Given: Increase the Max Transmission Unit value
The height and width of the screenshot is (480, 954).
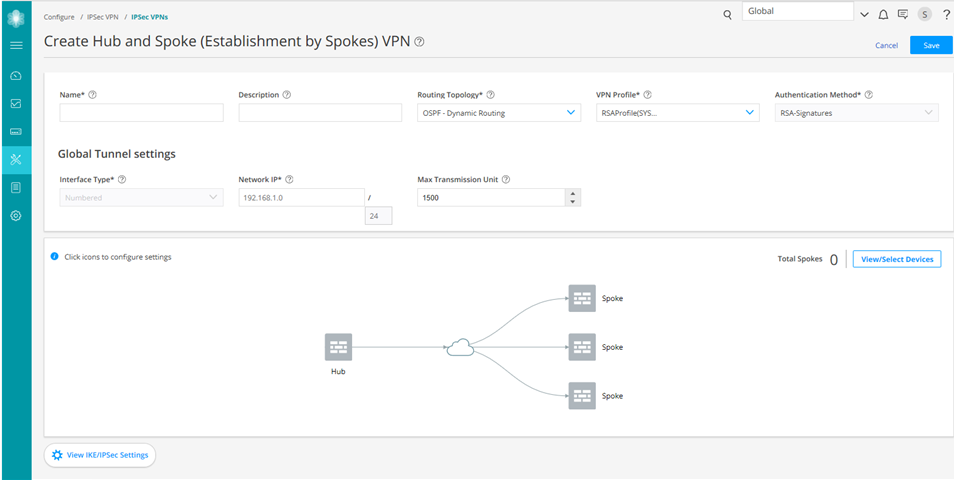Looking at the screenshot, I should pos(572,193).
